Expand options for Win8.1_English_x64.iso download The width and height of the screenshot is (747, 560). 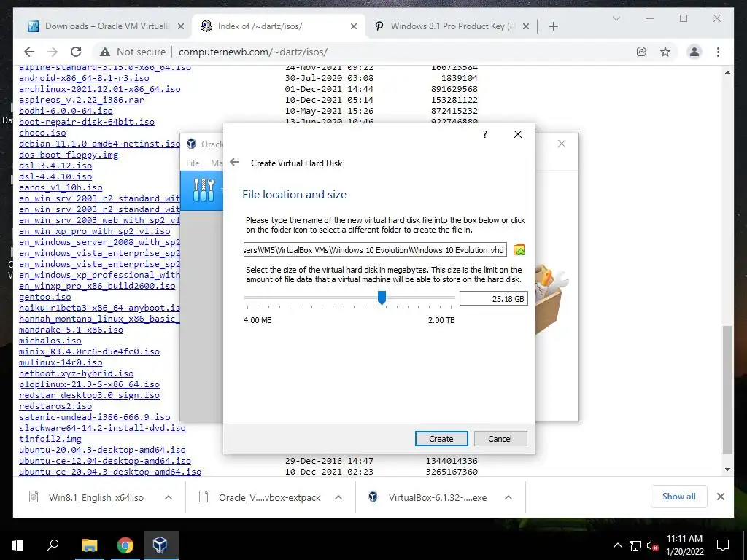click(169, 497)
